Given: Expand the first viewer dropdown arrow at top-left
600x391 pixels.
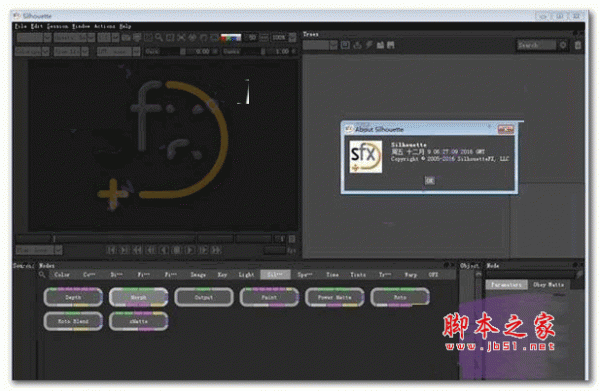Looking at the screenshot, I should [x=47, y=37].
